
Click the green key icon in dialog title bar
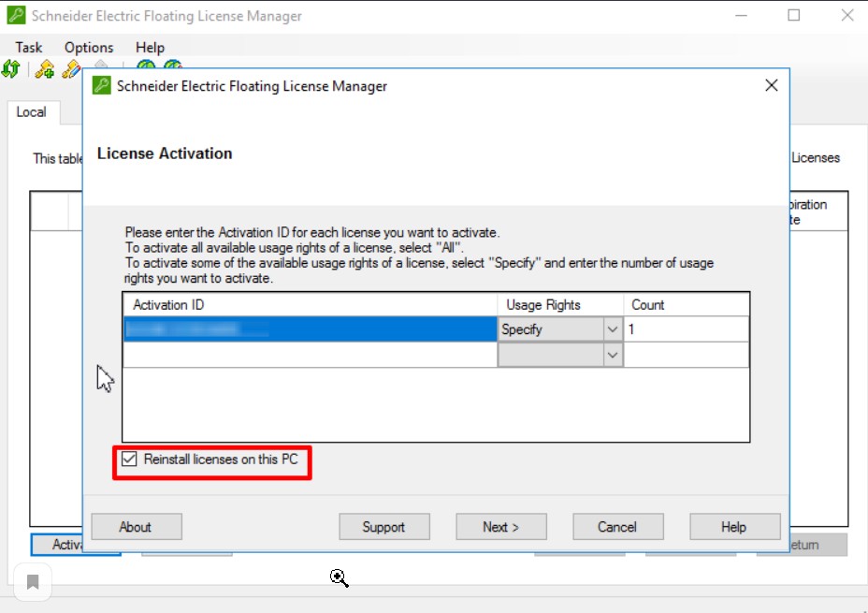[102, 86]
